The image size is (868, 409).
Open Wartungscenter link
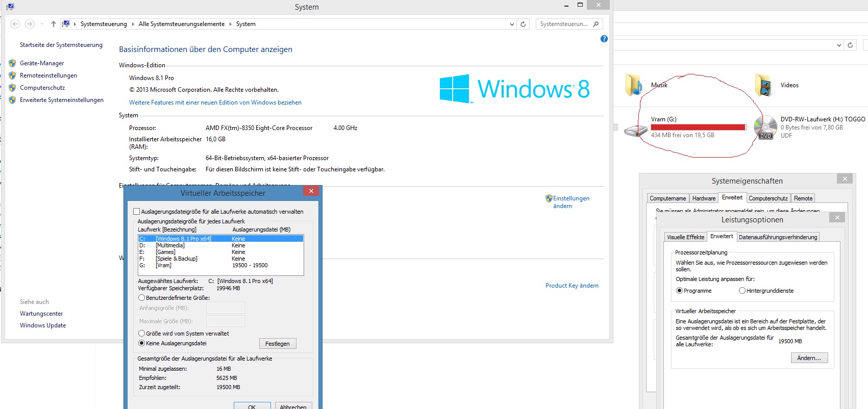[41, 314]
